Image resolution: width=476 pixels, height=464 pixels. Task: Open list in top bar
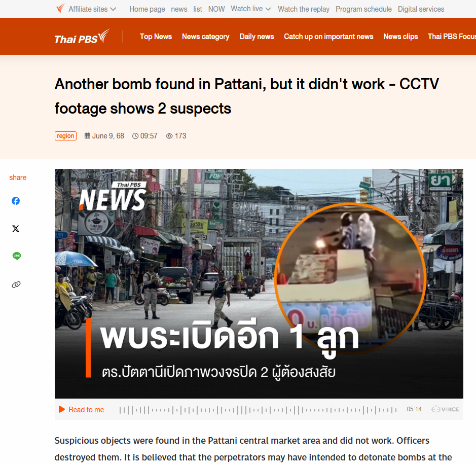point(198,9)
